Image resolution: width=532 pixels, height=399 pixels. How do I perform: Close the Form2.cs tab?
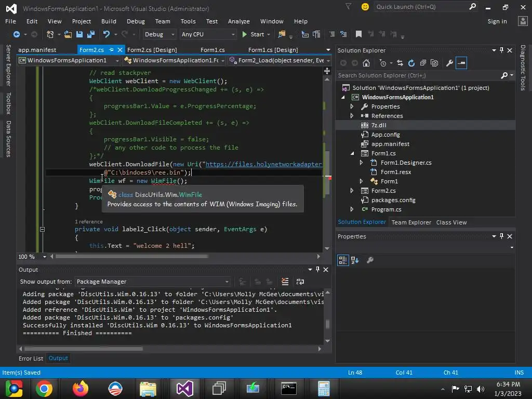pos(120,50)
